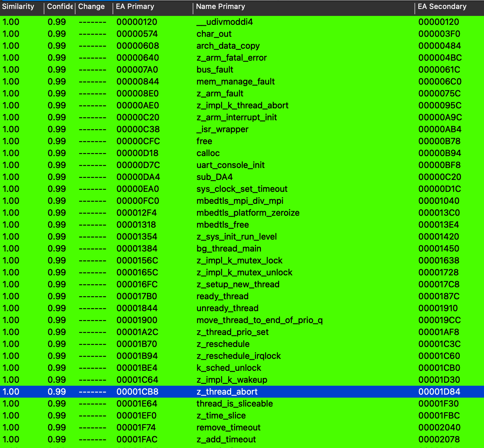Select the z_impl_k_mutex_lock row

coord(239,260)
